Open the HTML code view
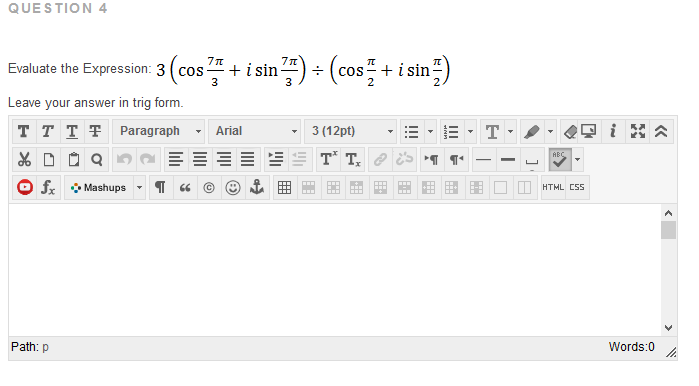 coord(553,188)
